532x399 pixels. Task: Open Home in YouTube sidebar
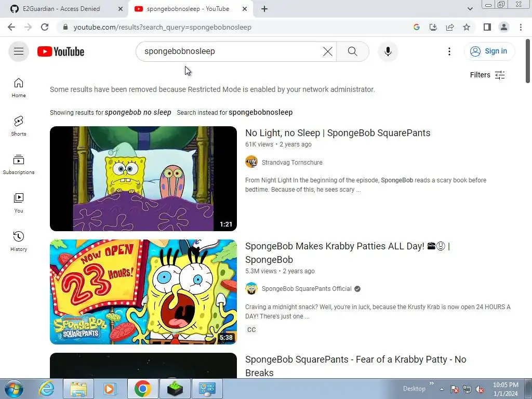(19, 88)
